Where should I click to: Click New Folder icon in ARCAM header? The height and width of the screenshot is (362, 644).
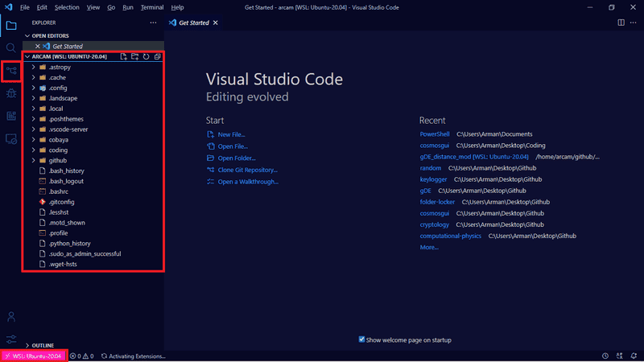pos(134,56)
